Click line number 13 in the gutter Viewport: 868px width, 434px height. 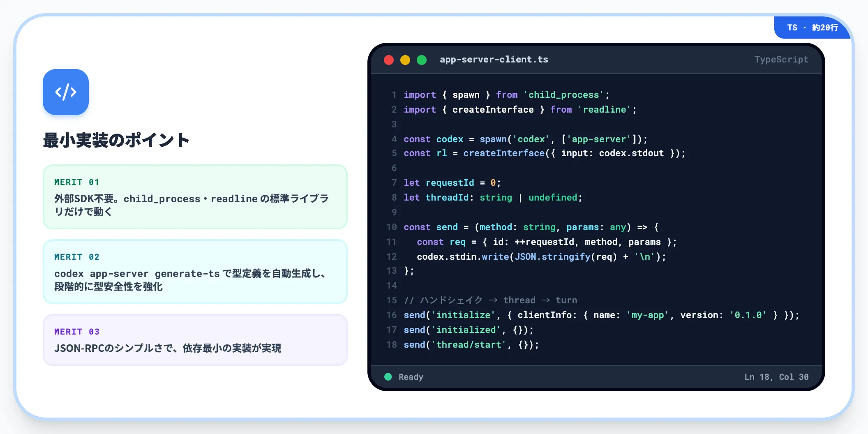(392, 271)
